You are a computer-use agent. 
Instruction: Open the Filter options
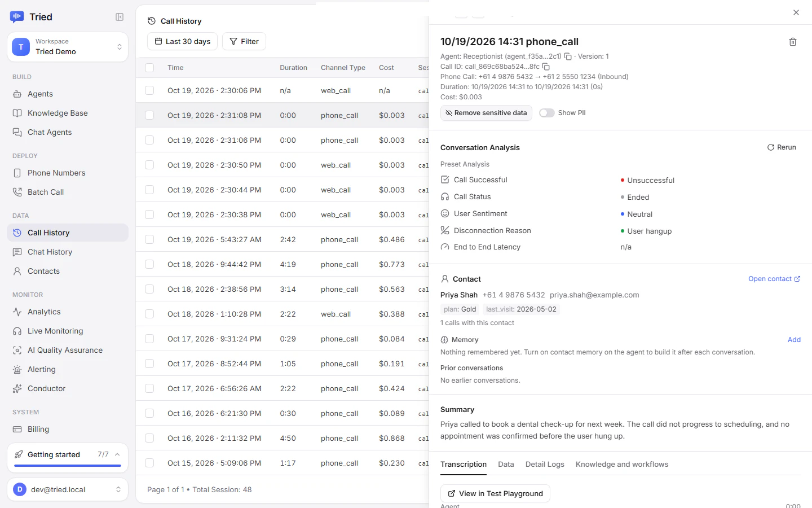coord(244,41)
